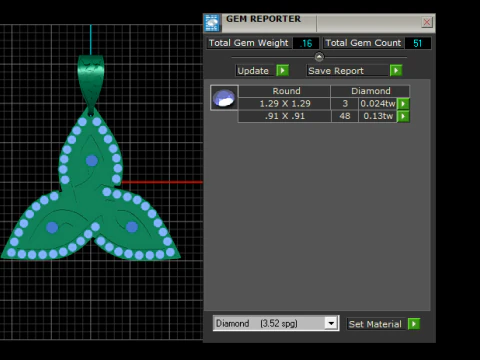Click the Gem Reporter title bar icon
Viewport: 480px width, 360px height.
click(212, 23)
